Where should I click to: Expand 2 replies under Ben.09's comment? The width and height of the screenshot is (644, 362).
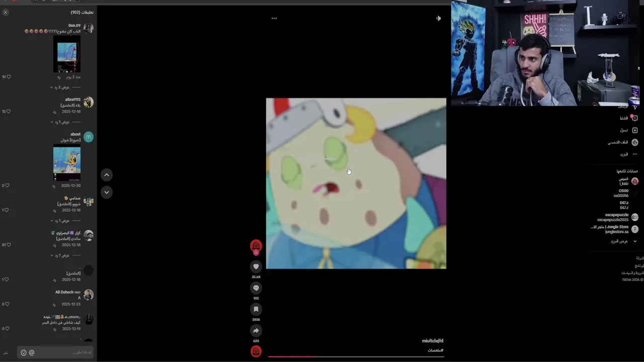point(60,87)
